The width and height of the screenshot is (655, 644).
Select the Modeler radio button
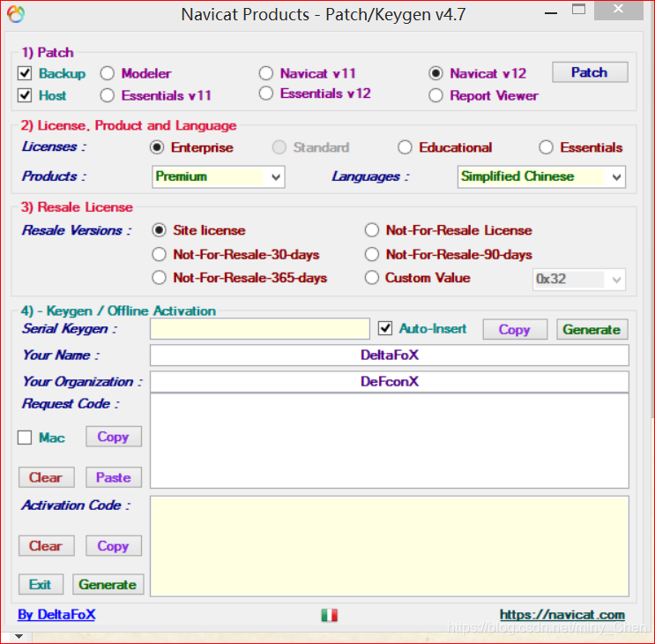108,73
